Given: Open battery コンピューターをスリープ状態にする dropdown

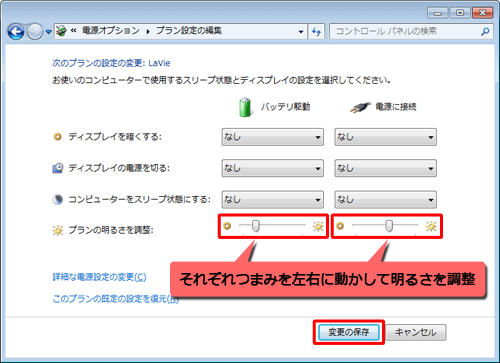Looking at the screenshot, I should coord(273,199).
